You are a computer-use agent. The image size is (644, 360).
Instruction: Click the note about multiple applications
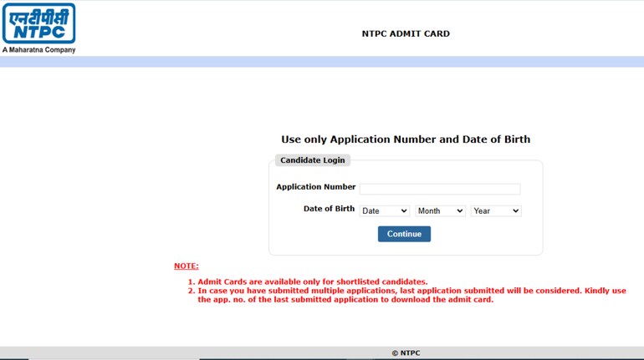click(411, 295)
